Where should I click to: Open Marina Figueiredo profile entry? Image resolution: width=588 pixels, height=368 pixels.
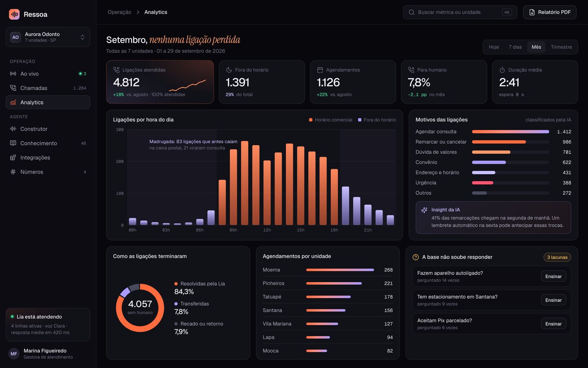coord(48,354)
